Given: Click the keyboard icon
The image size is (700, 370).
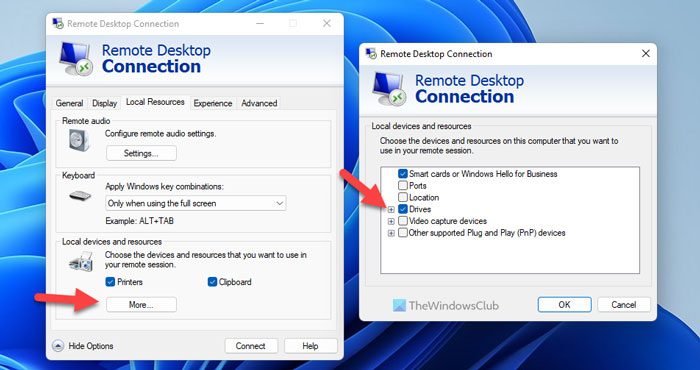Looking at the screenshot, I should pos(80,195).
